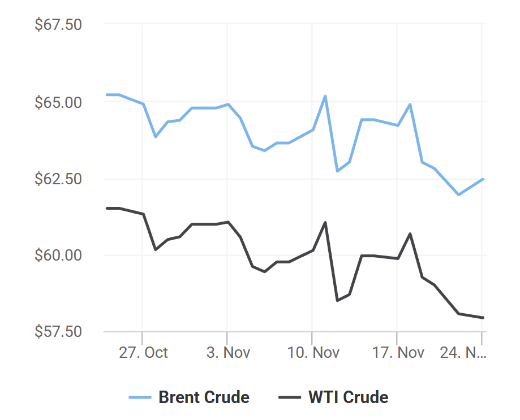Click the blue Brent Crude legend line swatch

(140, 397)
